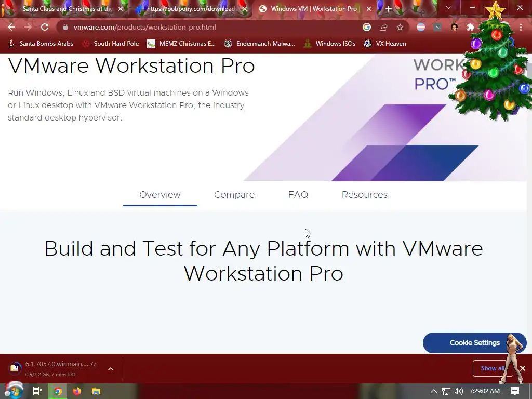The height and width of the screenshot is (399, 532).
Task: Go back to the previous page
Action: [x=11, y=27]
